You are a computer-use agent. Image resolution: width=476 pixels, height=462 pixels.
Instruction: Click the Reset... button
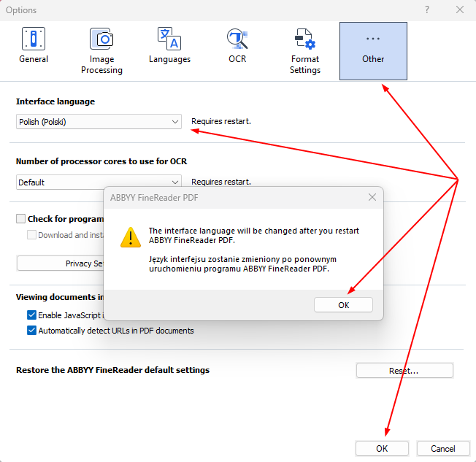(x=404, y=370)
